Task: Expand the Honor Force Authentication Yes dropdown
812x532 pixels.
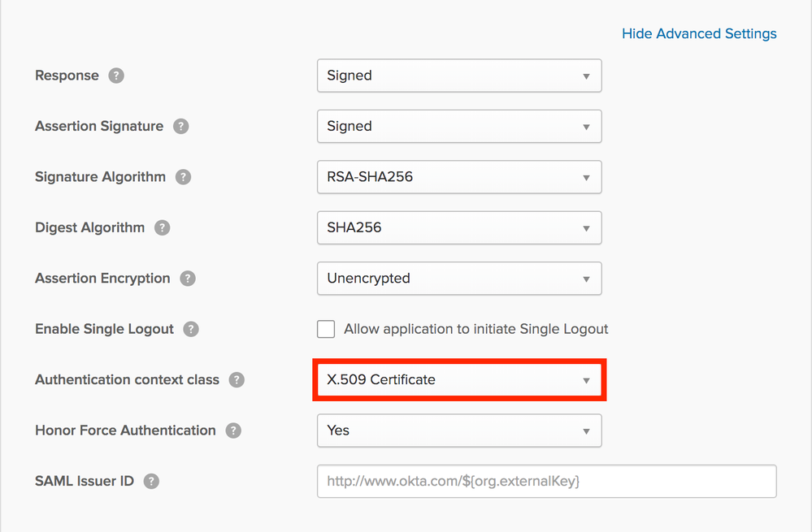Action: (459, 430)
